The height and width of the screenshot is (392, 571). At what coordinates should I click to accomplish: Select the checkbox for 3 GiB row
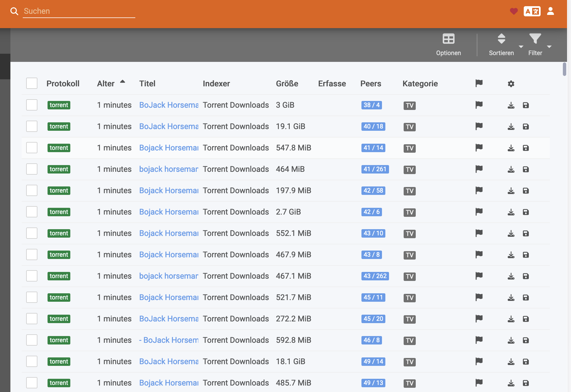pos(32,105)
